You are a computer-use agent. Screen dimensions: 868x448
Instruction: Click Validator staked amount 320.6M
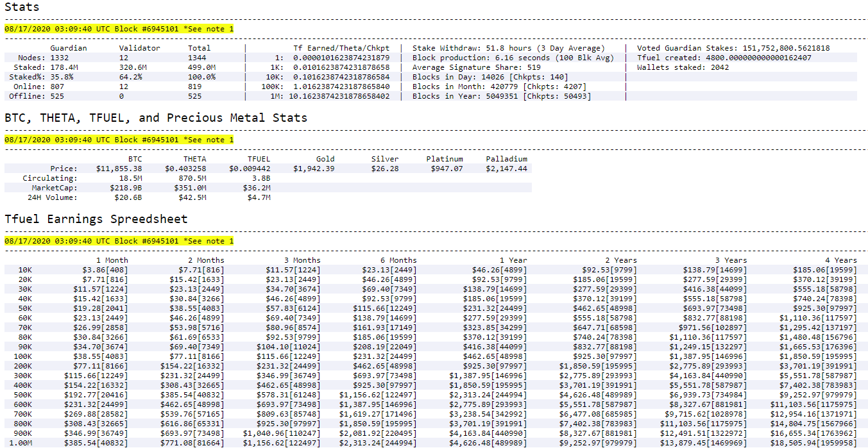click(133, 67)
